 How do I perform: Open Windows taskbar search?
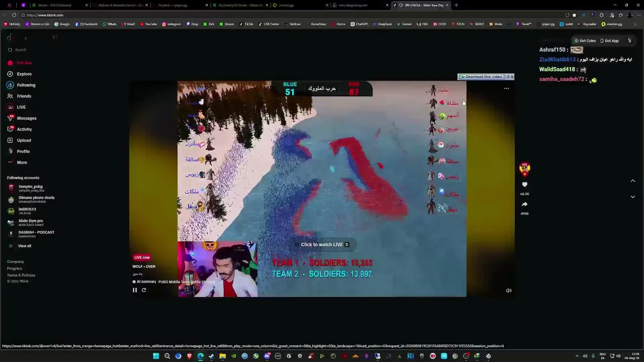pos(167,356)
